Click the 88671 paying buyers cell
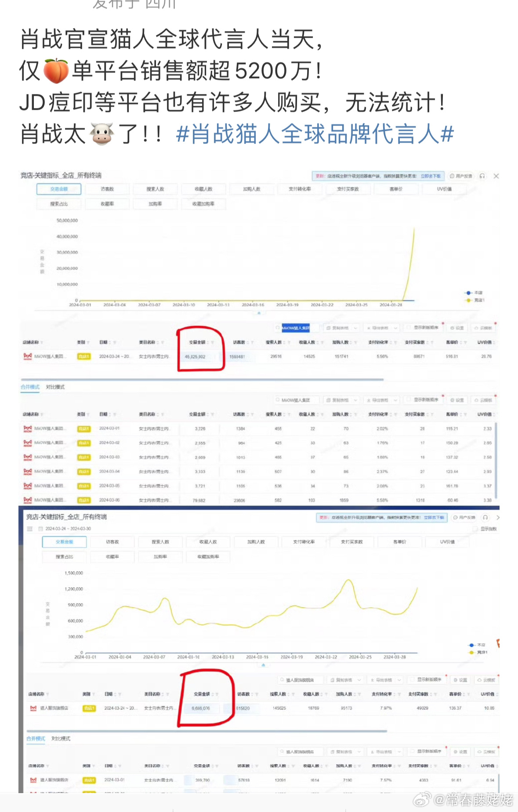The height and width of the screenshot is (812, 518). point(419,357)
